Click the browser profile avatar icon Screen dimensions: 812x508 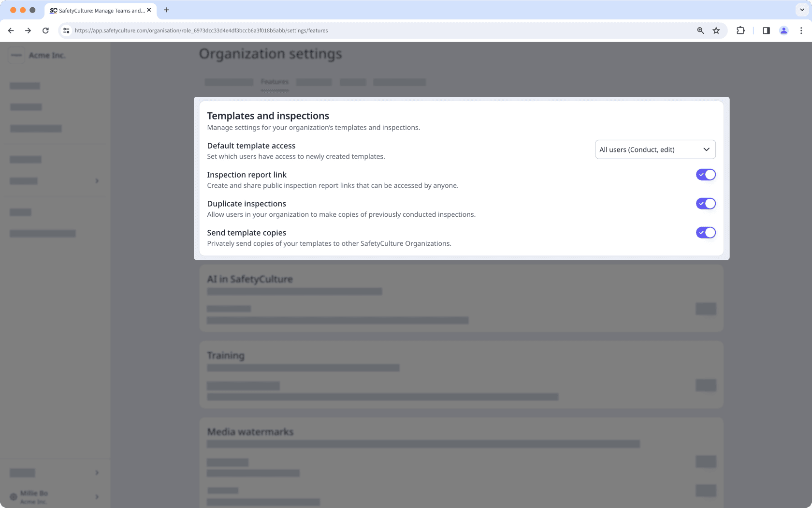point(783,30)
